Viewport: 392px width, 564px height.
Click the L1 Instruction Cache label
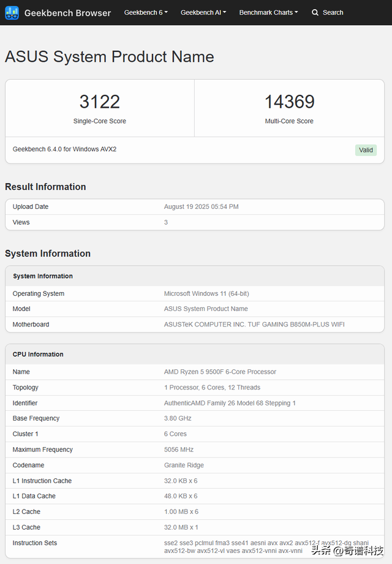(x=42, y=481)
